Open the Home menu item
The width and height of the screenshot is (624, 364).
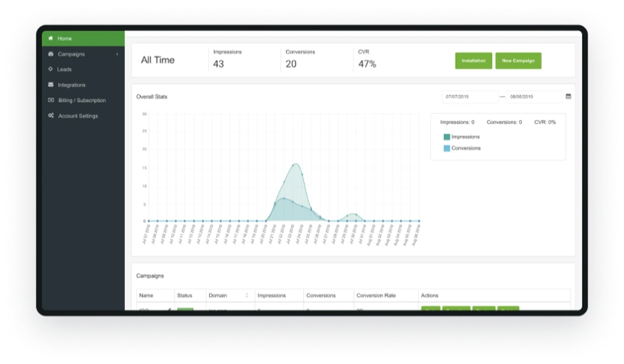click(x=83, y=38)
